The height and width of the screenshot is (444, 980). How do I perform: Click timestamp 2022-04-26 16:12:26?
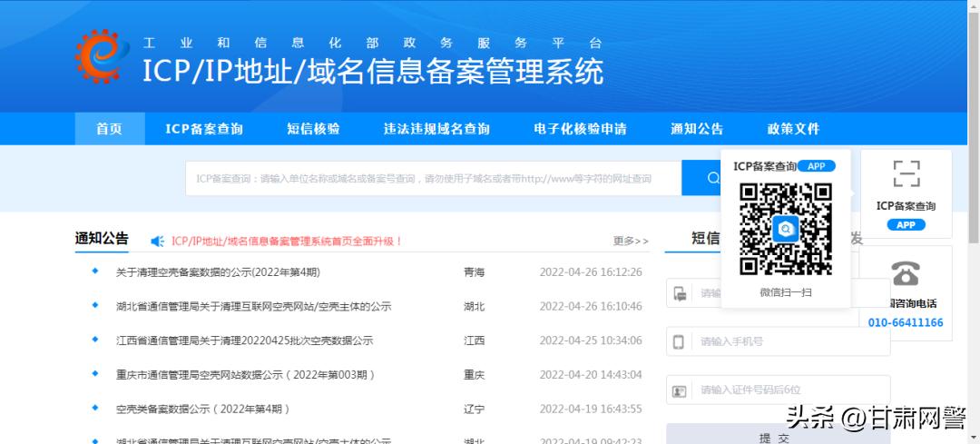(591, 272)
